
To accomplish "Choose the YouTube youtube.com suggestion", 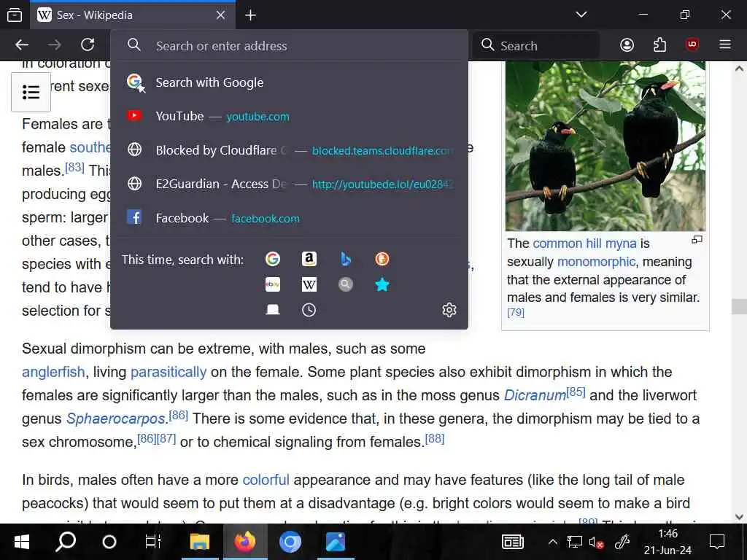I will click(x=289, y=116).
